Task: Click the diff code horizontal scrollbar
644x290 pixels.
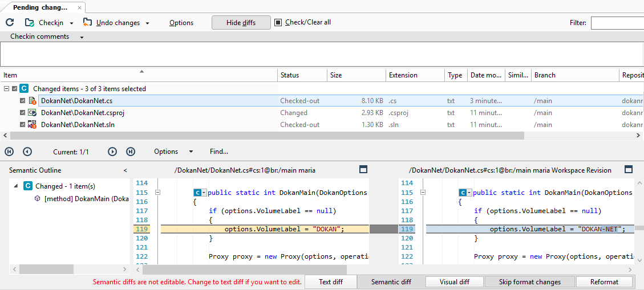Action: pyautogui.click(x=245, y=269)
